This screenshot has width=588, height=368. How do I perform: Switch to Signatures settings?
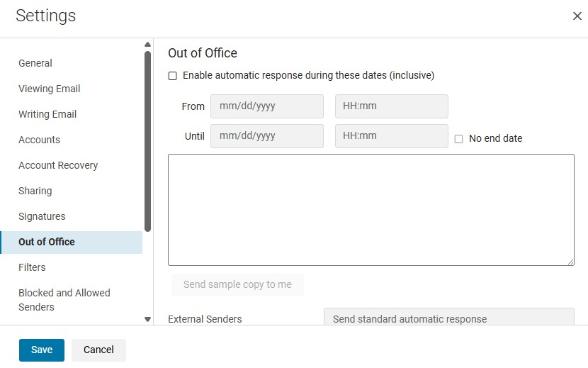42,216
